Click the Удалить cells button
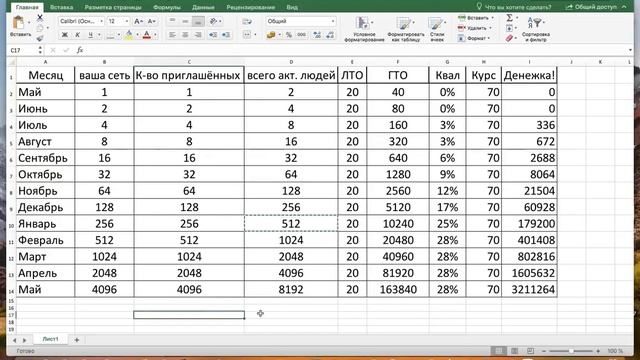 (x=475, y=28)
